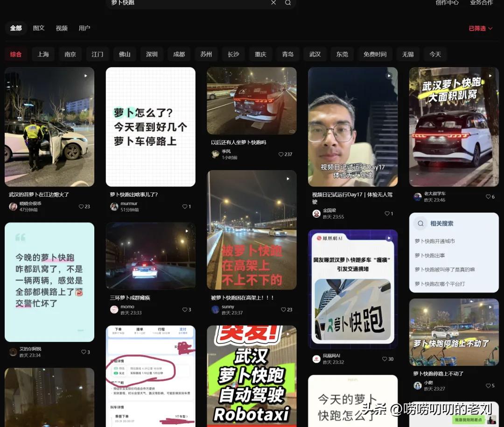Like the post 武汉的苕萝卜在江边熄火了
The image size is (504, 427).
[x=81, y=206]
